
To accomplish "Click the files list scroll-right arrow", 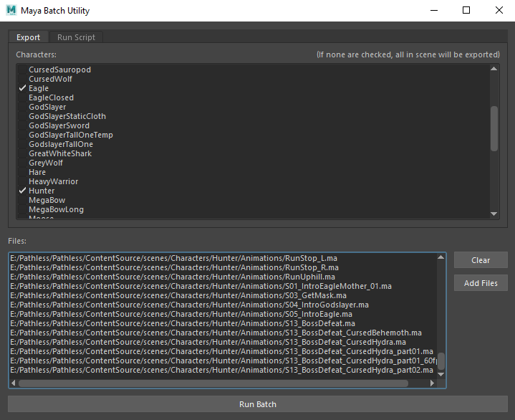I will [432, 383].
